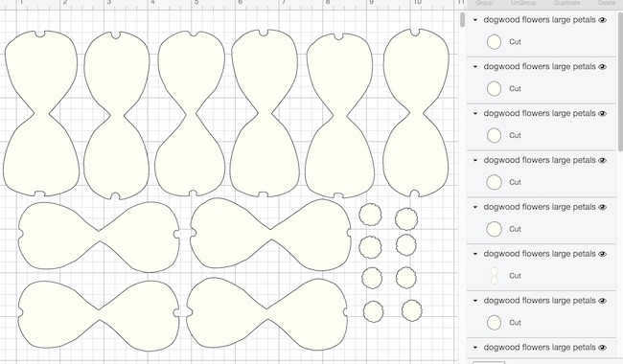Click the Delete button
The image size is (623, 364).
607,3
